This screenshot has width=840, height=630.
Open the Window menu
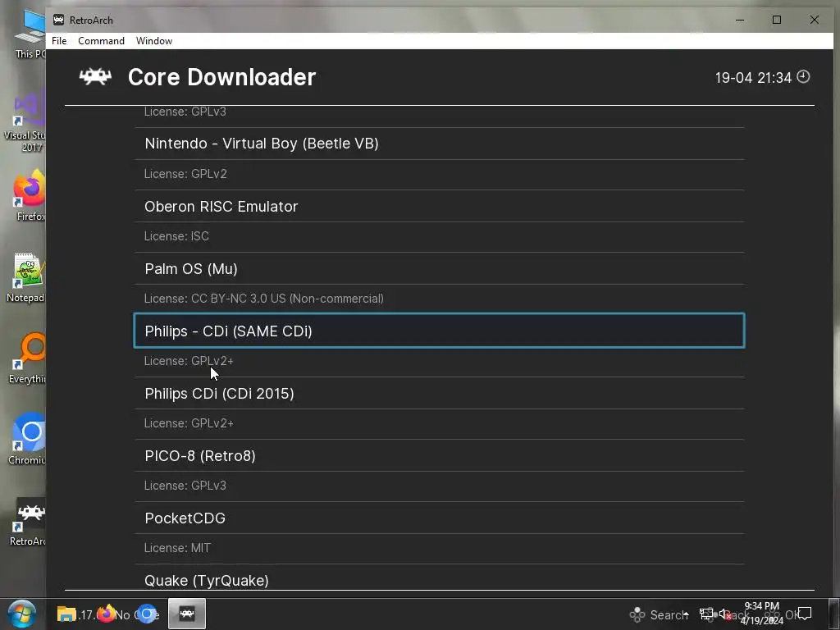(x=154, y=41)
